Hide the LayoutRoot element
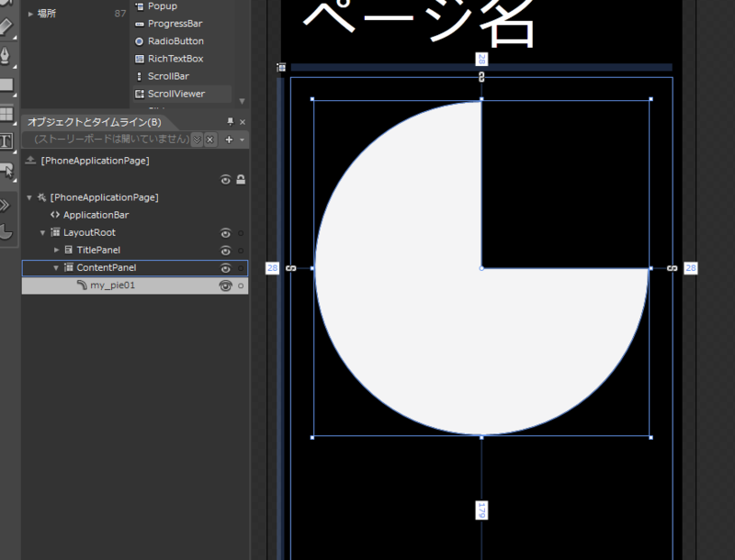 (x=225, y=232)
